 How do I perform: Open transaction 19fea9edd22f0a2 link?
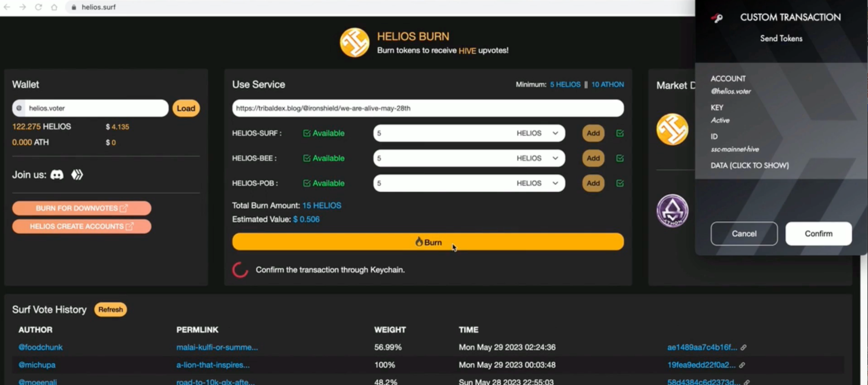click(x=702, y=365)
